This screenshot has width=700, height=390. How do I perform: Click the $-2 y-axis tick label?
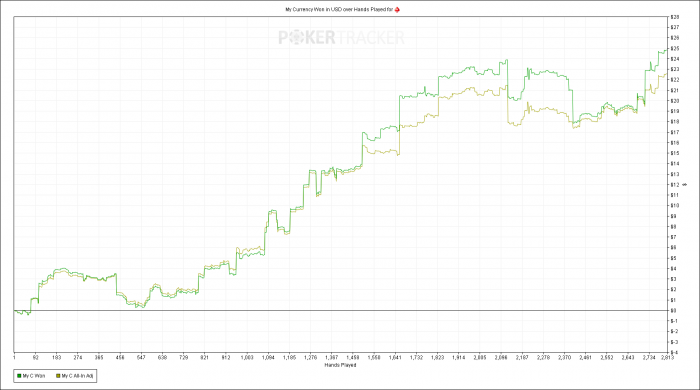tap(674, 332)
